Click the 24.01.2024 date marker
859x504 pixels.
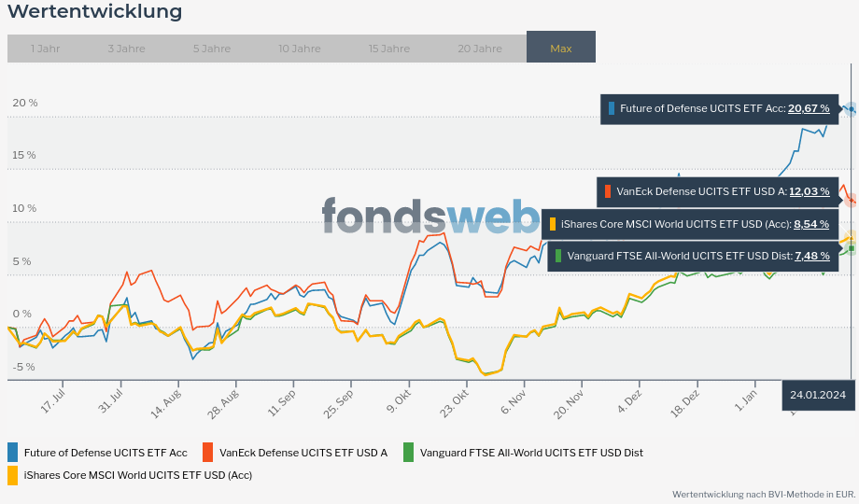pos(818,395)
